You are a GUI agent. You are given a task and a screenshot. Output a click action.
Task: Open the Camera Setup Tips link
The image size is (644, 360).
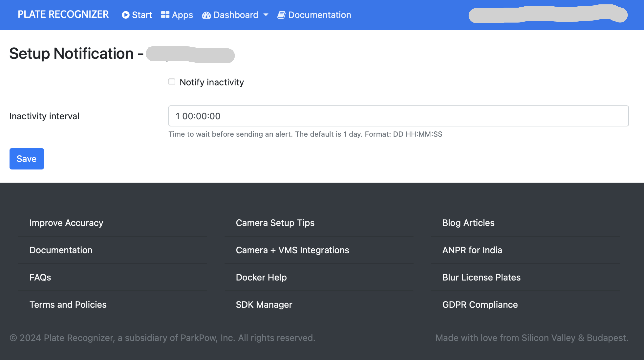275,223
